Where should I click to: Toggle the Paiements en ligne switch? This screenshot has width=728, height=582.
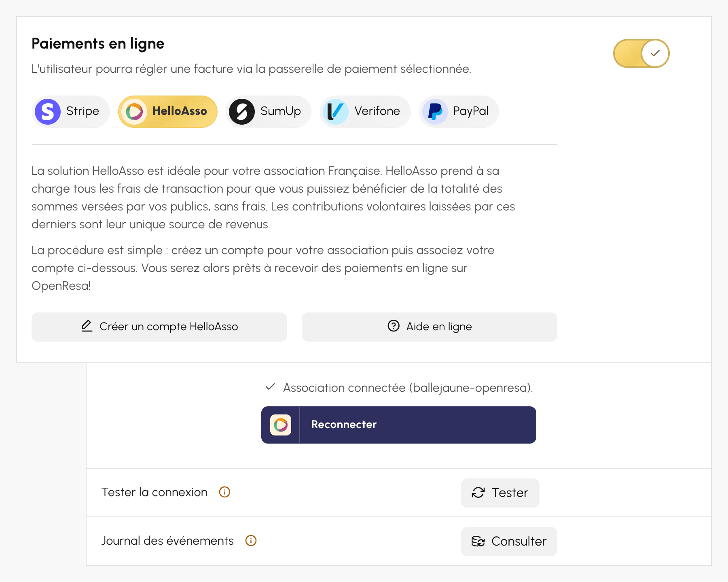coord(641,53)
